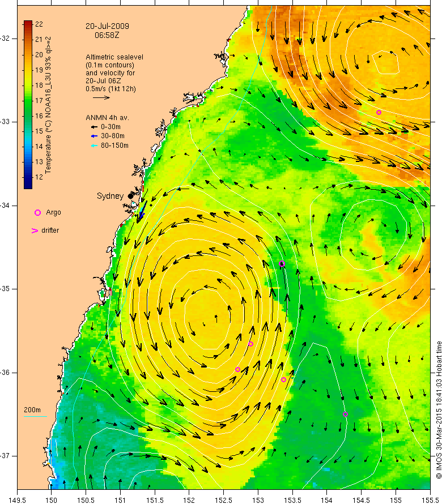
Task: Click the vertical Temperature (°C) NOAA16_L3U label
Action: pyautogui.click(x=48, y=105)
